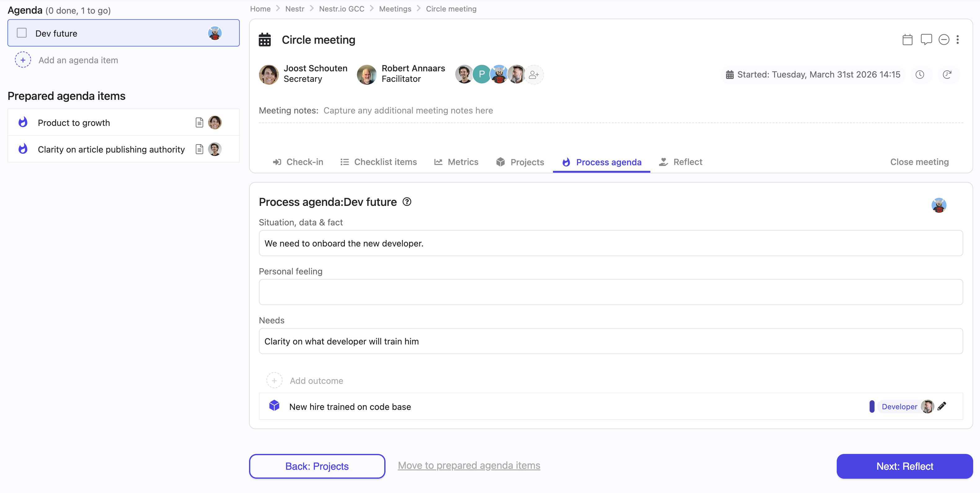Click the add participant icon beside attendee avatars
980x493 pixels.
[x=534, y=74]
